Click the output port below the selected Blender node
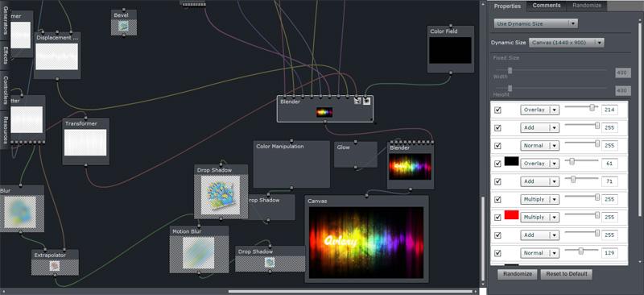 (x=325, y=122)
